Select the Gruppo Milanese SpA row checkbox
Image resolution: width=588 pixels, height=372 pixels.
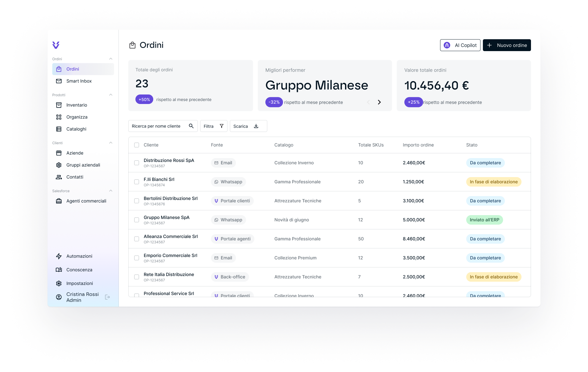coord(137,220)
